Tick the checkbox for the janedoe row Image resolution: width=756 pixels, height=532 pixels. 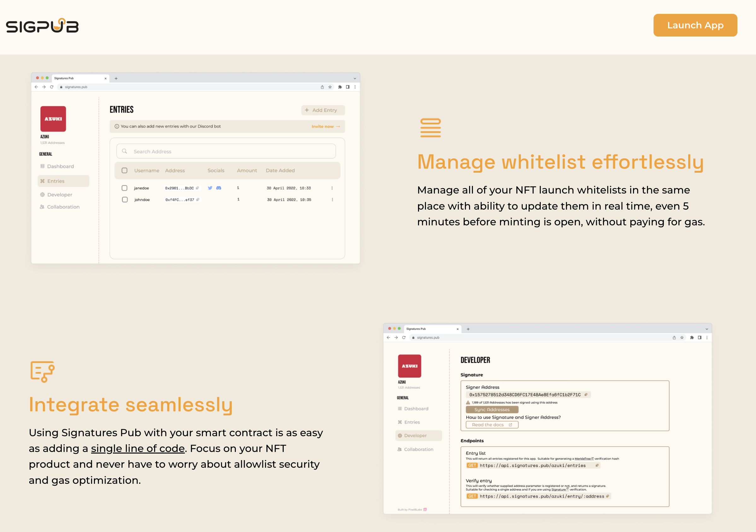125,188
